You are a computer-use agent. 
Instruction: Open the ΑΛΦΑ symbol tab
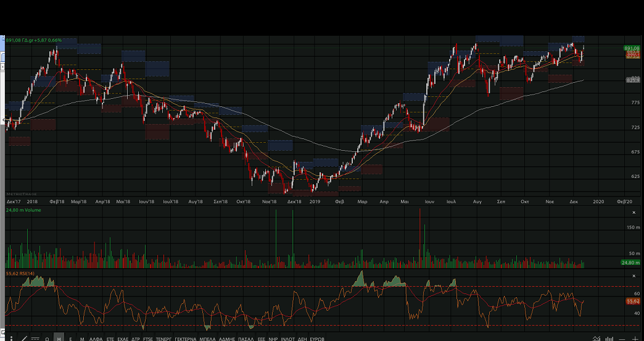[x=96, y=339]
